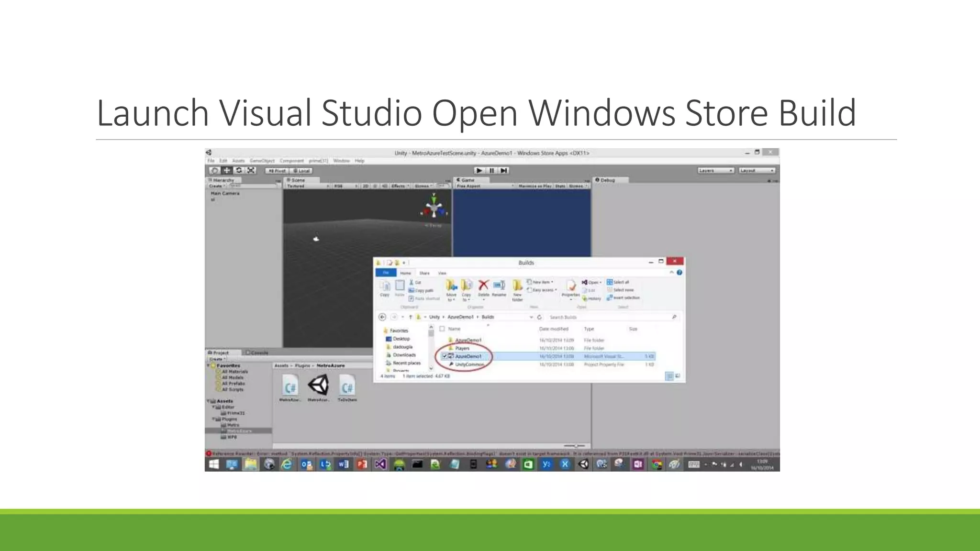Click the Scene orientation gizmo
Viewport: 980px width, 551px height.
tap(434, 208)
